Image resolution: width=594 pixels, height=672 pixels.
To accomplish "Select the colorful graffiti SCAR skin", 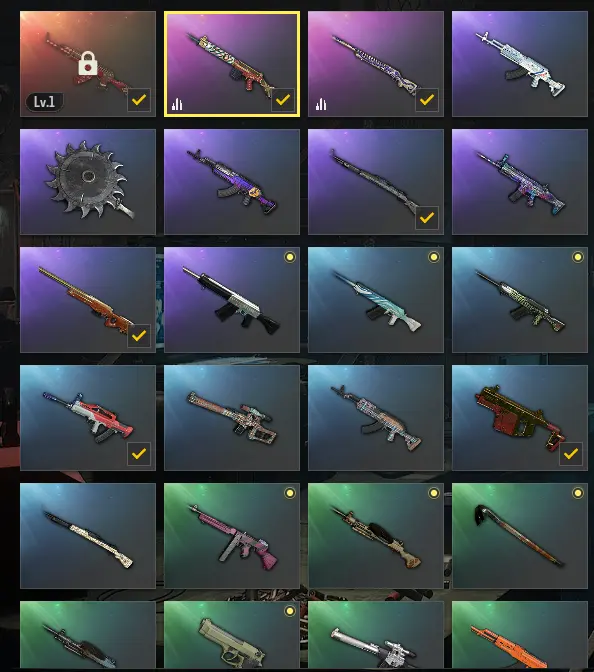I will (520, 182).
